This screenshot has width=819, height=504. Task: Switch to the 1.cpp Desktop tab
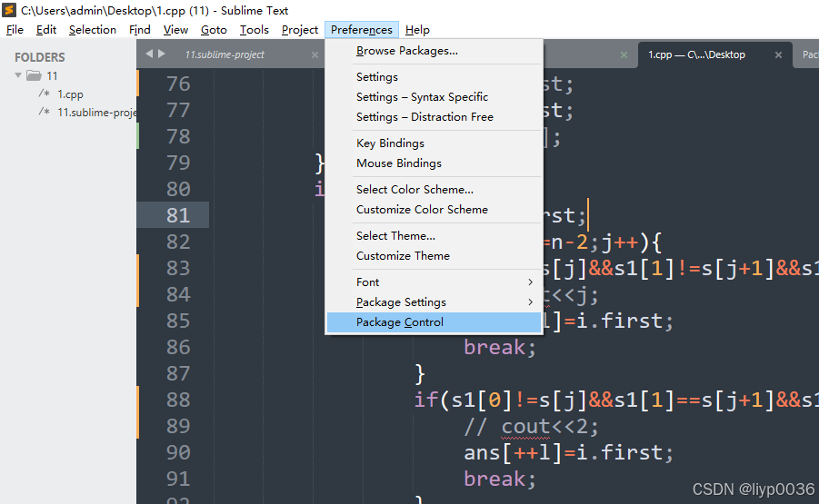click(697, 54)
